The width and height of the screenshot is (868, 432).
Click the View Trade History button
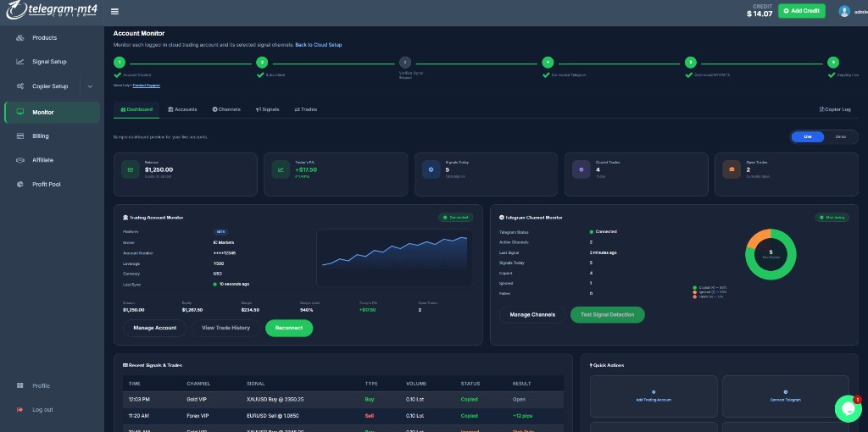pos(225,328)
